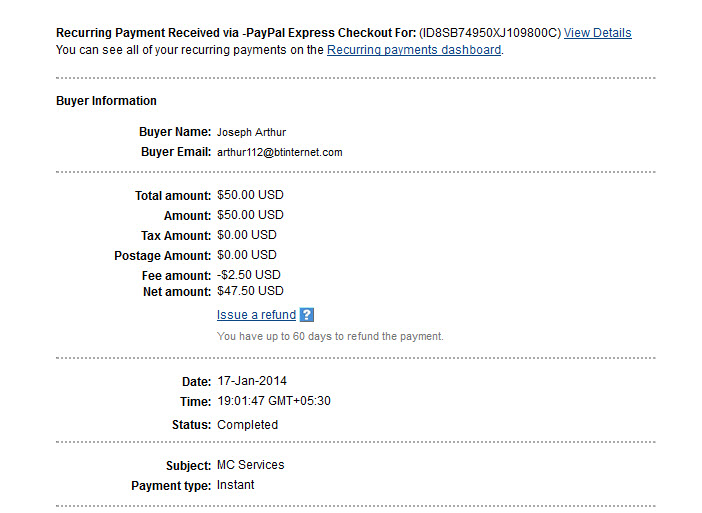Click the Completed status text
Viewport: 702px width, 513px height.
tap(248, 425)
